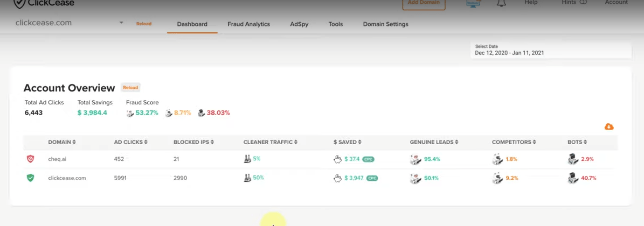The image size is (644, 226).
Task: Click Reload button next to Account Overview
Action: (130, 87)
